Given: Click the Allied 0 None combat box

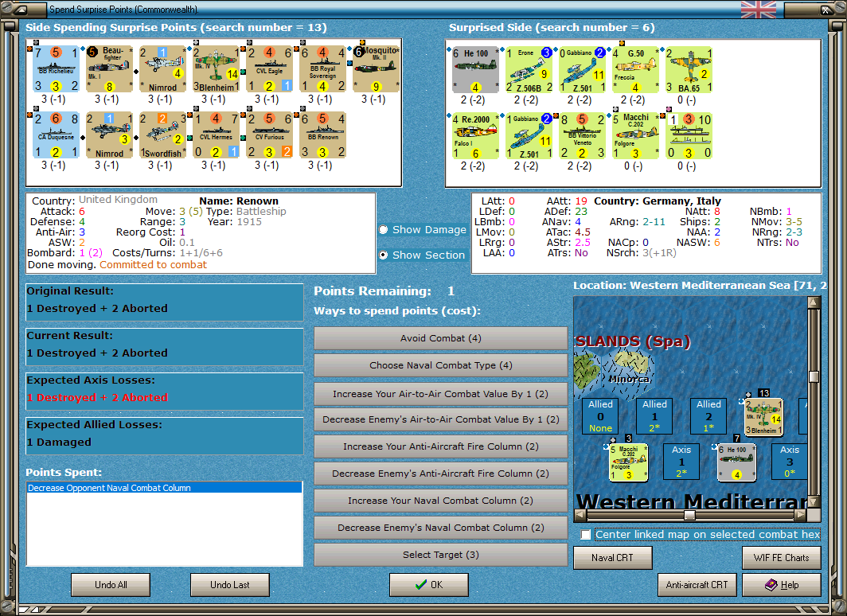Looking at the screenshot, I should click(600, 415).
